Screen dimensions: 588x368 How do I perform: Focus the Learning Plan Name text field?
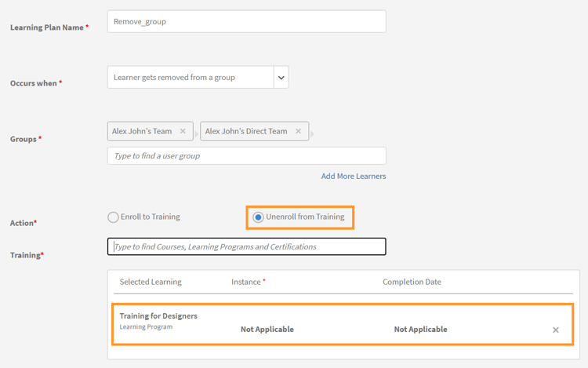[x=246, y=21]
